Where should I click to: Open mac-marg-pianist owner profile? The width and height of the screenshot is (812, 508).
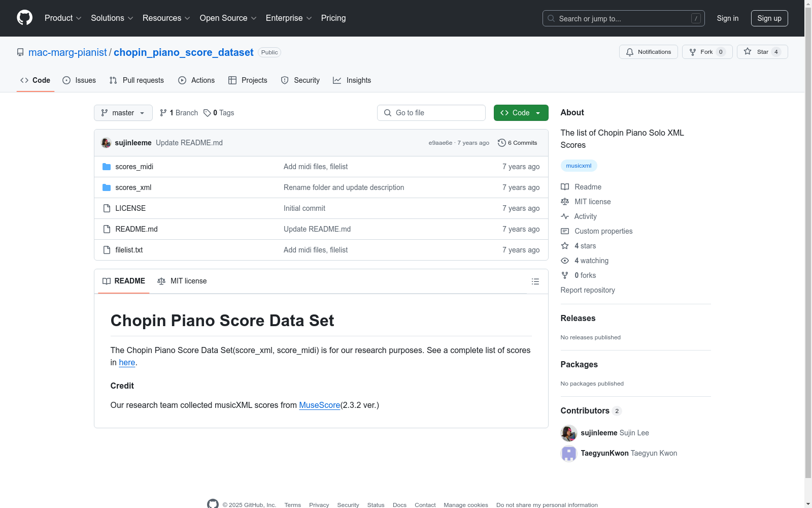(x=67, y=52)
